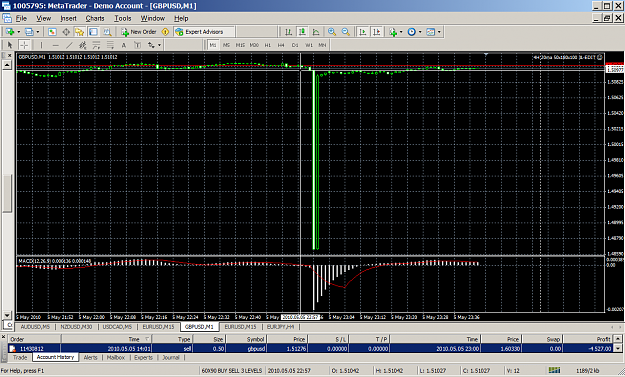Open the Insert menu
625x377 pixels.
coord(68,18)
